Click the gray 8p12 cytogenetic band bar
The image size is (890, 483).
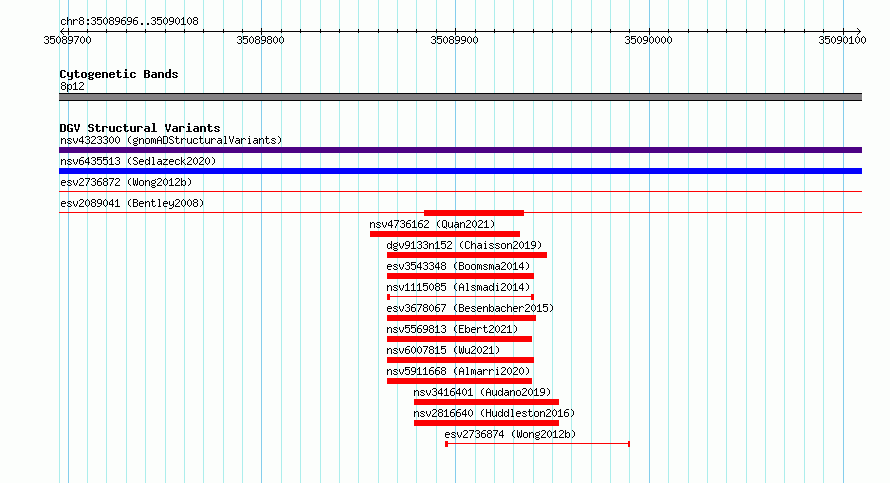(460, 97)
